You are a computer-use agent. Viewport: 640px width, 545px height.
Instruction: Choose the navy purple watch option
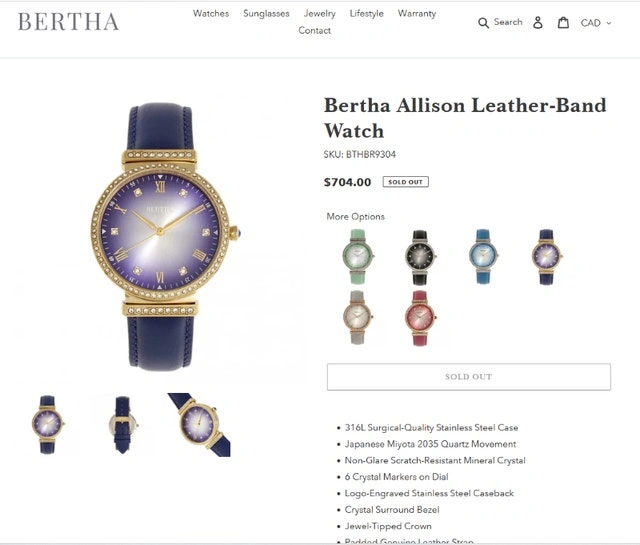click(547, 256)
